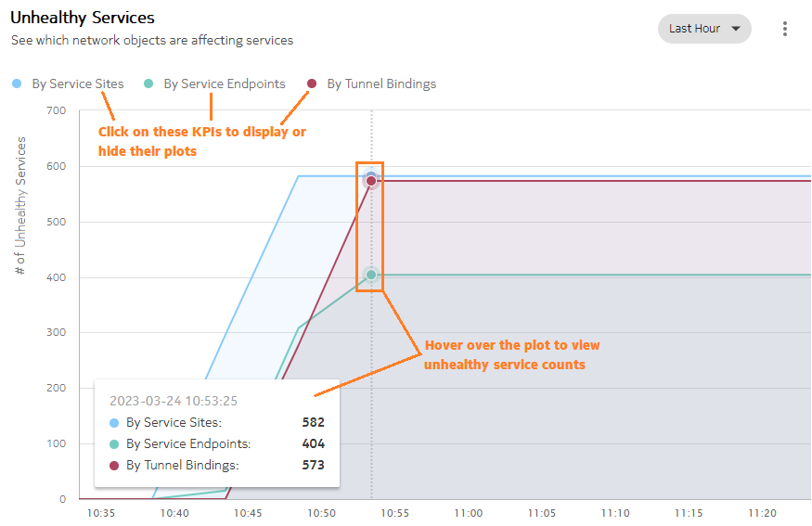
Task: Click the Unhealthy Services widget title
Action: point(83,18)
